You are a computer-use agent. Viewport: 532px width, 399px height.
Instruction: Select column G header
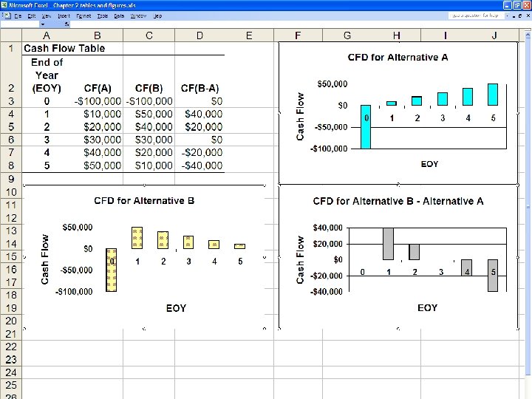[347, 35]
